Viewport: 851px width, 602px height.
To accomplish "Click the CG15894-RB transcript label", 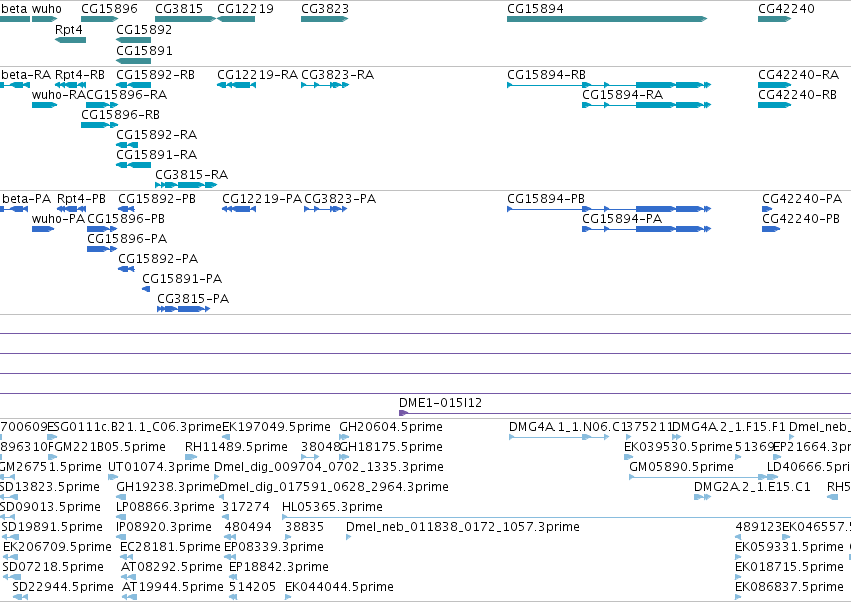I will pyautogui.click(x=547, y=74).
